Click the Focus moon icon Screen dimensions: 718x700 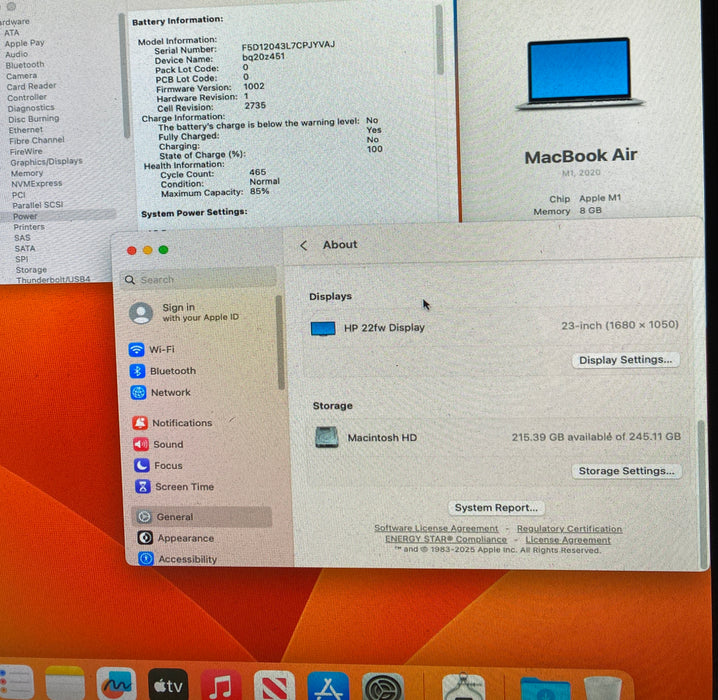coord(142,465)
